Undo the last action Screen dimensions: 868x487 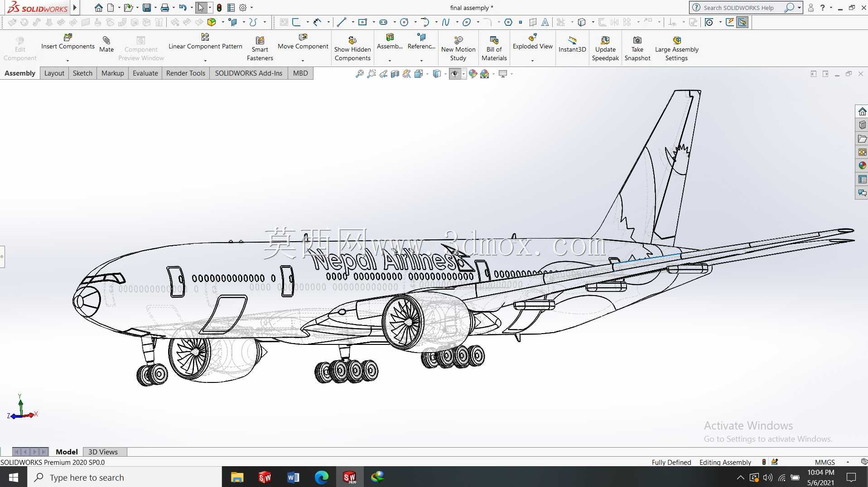(183, 8)
